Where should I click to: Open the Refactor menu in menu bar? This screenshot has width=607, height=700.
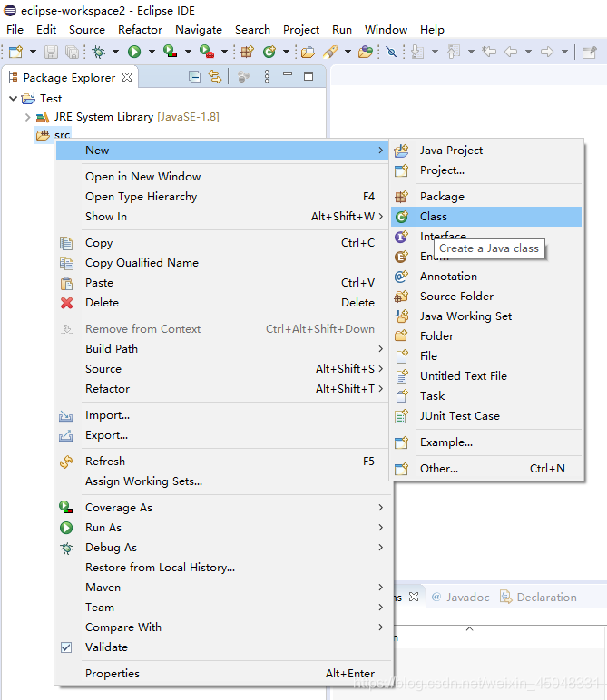pos(140,29)
